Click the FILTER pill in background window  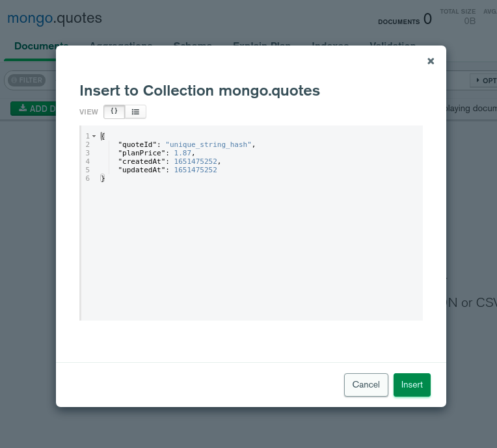(x=27, y=80)
